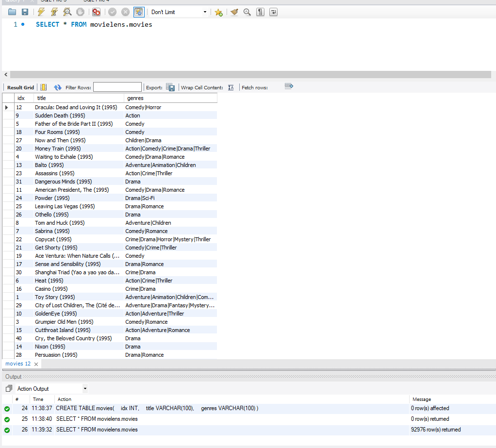
Task: Select the movies 12 result tab
Action: tap(18, 364)
